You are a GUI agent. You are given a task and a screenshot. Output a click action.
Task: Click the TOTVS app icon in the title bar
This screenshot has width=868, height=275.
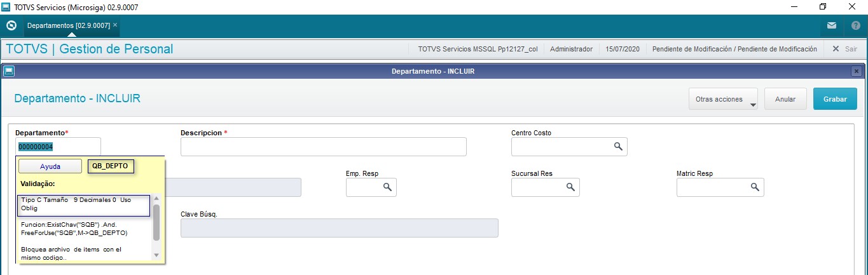(6, 7)
